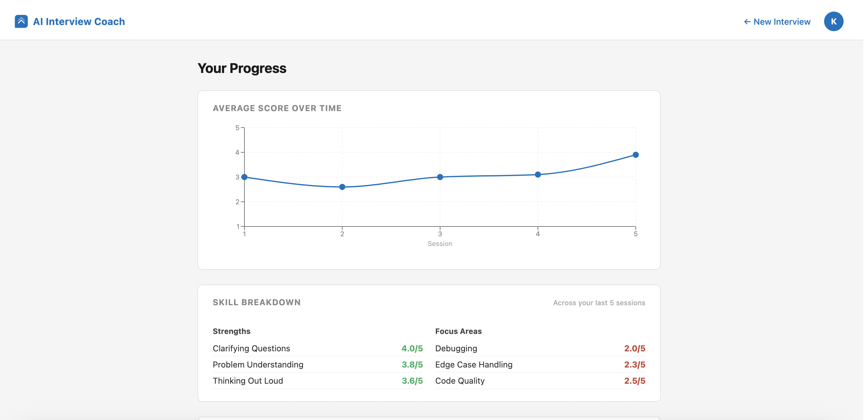Select the Session 3 data point
Screen dimensions: 868x420
point(440,177)
